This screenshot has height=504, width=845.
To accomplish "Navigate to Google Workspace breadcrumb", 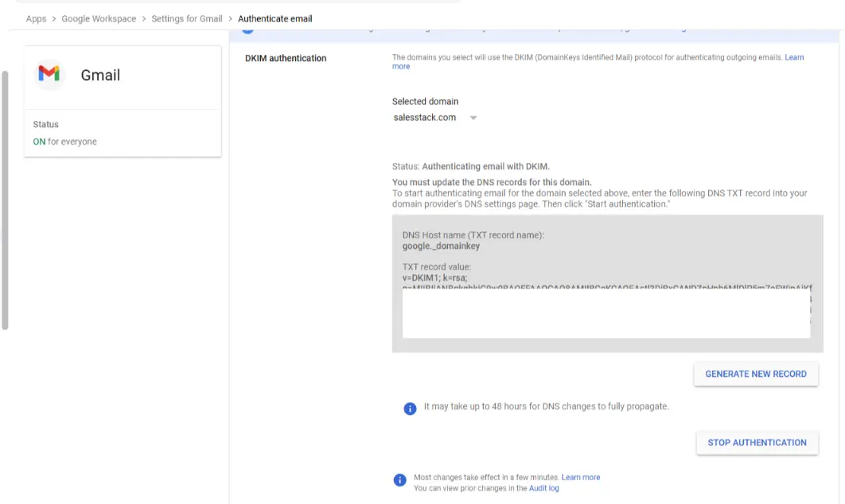I will click(x=99, y=19).
